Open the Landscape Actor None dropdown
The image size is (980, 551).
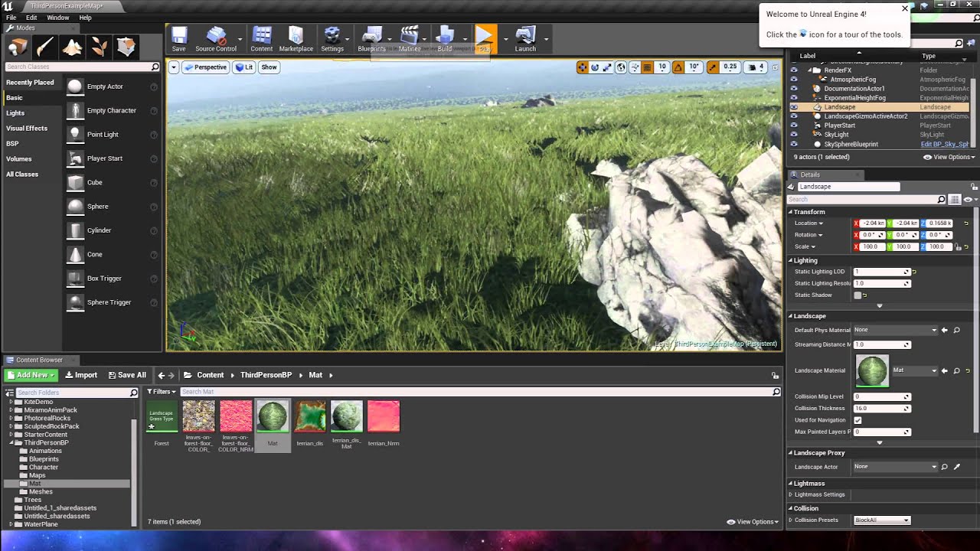[x=896, y=467]
